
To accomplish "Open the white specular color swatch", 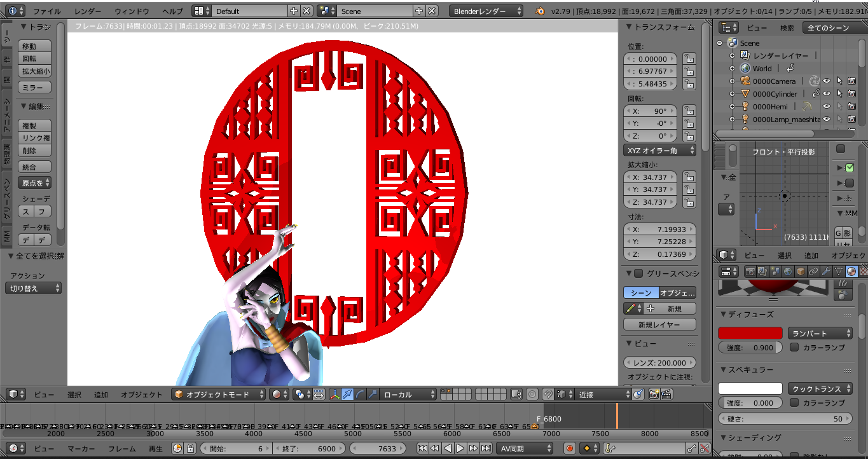I will (x=750, y=389).
